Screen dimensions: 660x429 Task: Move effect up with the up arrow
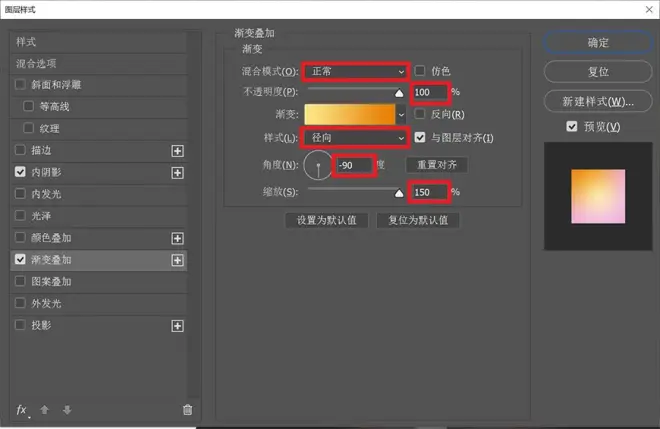point(45,410)
